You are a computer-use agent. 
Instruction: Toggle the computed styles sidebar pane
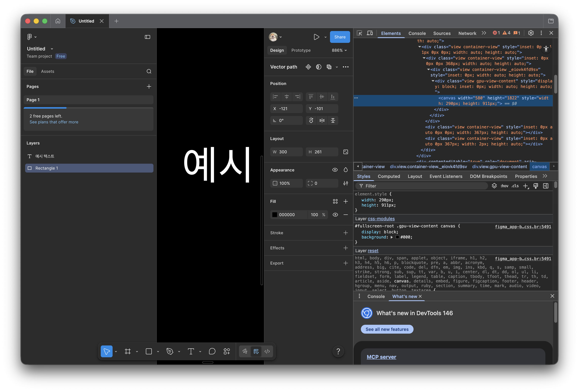point(546,186)
